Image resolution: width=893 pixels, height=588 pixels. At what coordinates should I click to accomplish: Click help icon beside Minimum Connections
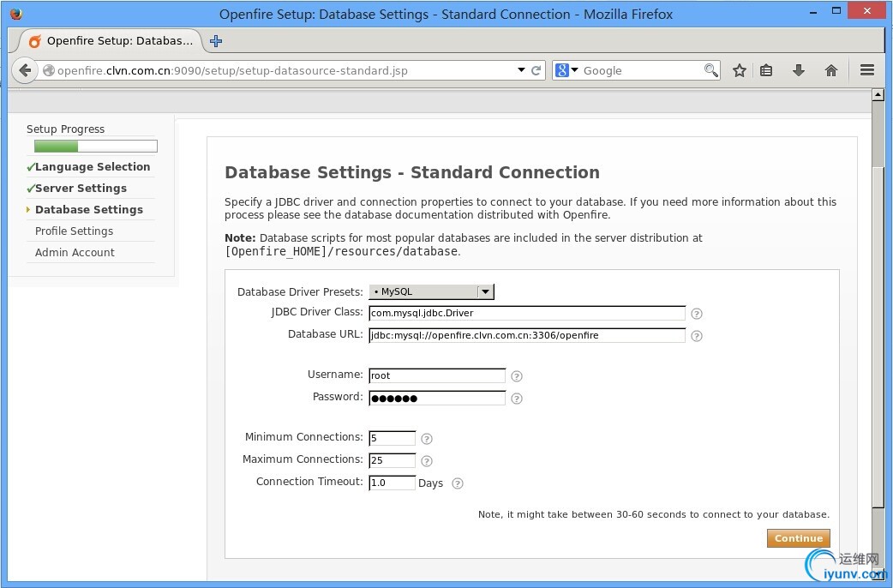tap(427, 439)
